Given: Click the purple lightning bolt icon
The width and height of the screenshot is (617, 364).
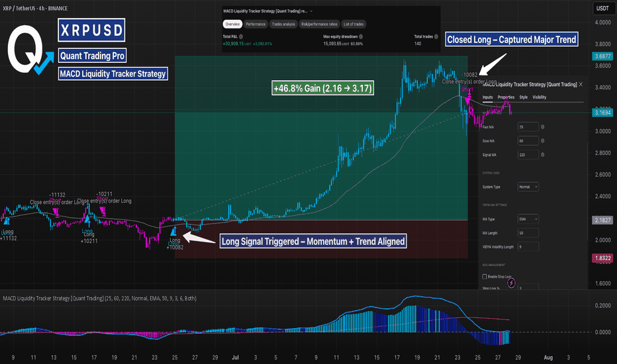Looking at the screenshot, I should (511, 283).
